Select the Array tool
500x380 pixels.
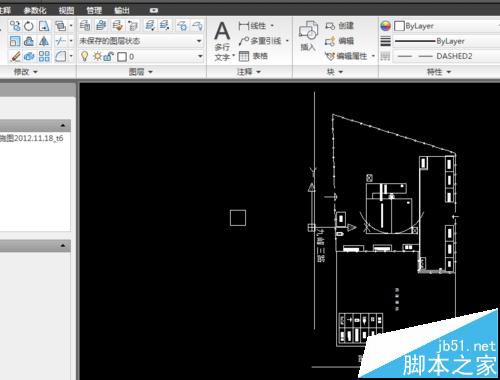pos(44,56)
